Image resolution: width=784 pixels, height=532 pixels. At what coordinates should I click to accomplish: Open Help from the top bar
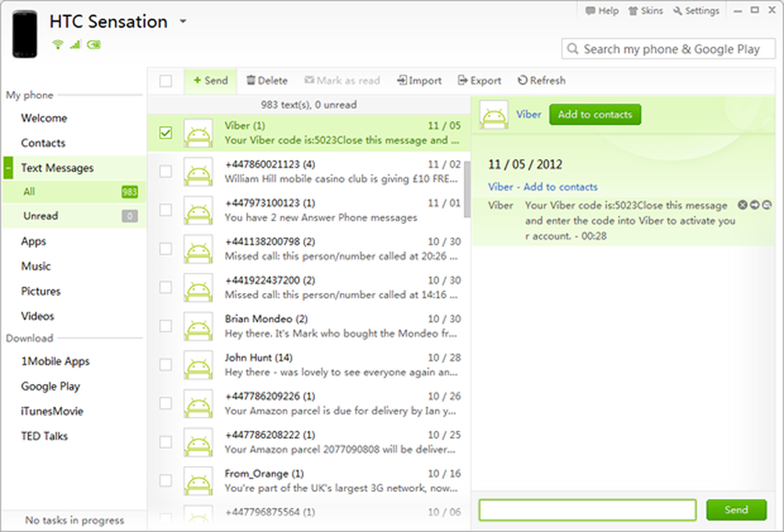(602, 10)
